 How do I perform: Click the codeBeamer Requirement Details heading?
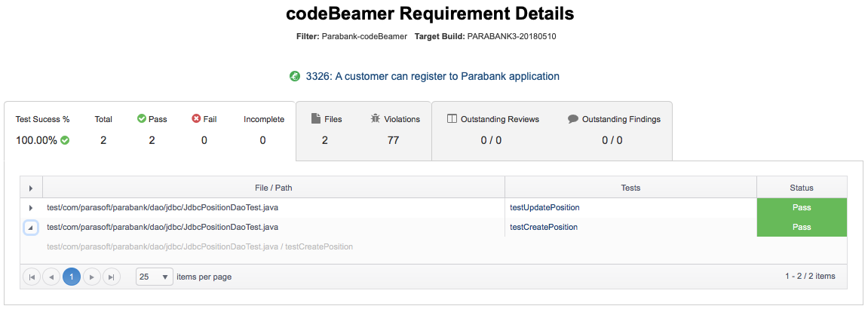tap(430, 14)
